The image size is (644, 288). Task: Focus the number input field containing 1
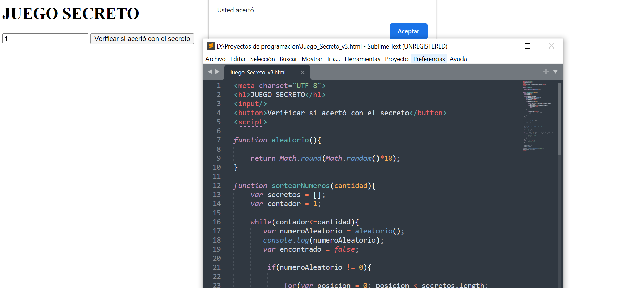[x=45, y=39]
